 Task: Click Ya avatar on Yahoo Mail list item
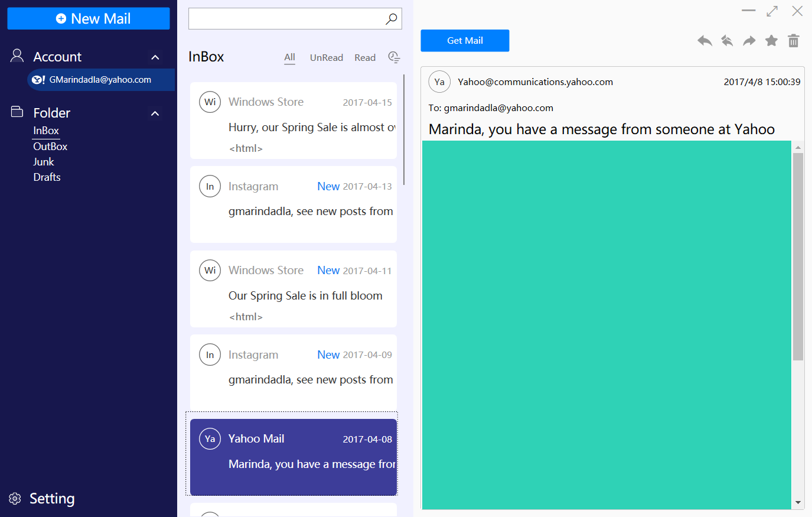(210, 438)
